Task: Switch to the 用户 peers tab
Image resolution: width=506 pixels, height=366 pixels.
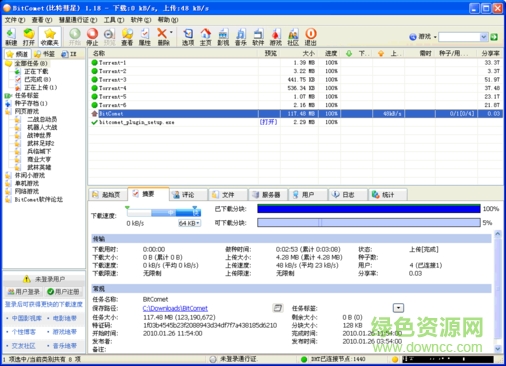Action: [x=308, y=195]
